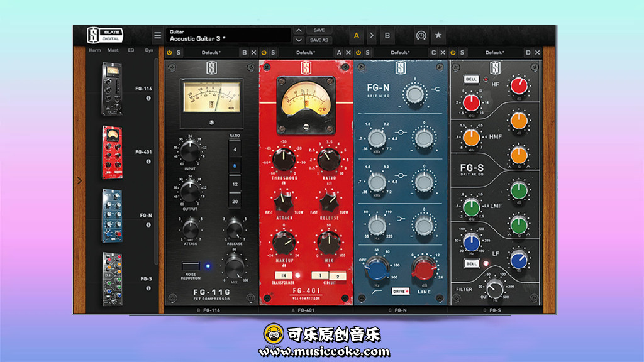Viewport: 644px width, 362px height.
Task: Click the FG-116 slot letter B button
Action: point(245,53)
